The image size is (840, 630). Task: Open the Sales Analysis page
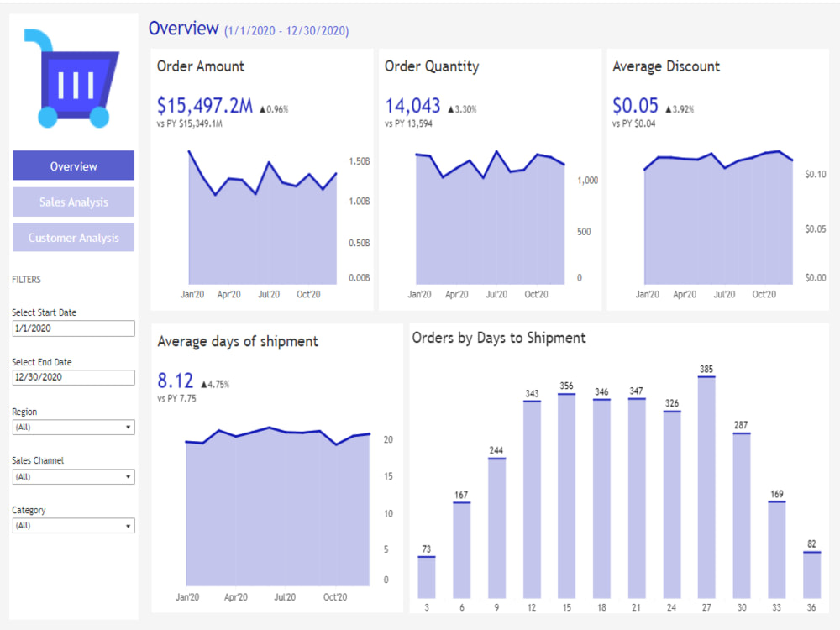pyautogui.click(x=73, y=202)
